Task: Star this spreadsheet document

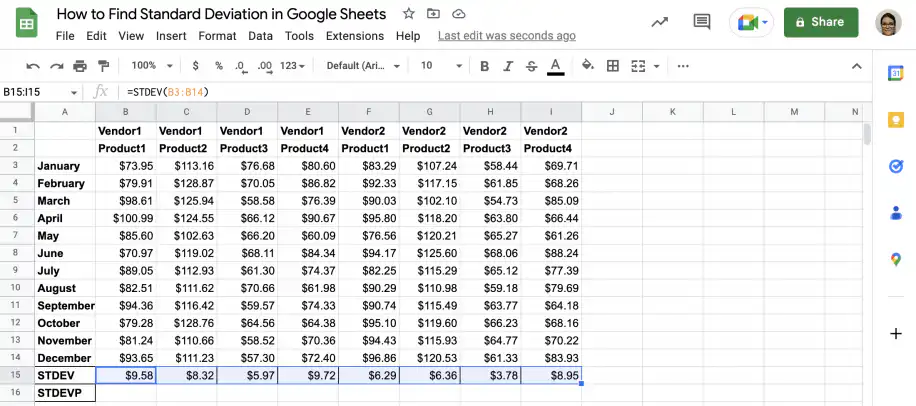Action: click(x=409, y=13)
